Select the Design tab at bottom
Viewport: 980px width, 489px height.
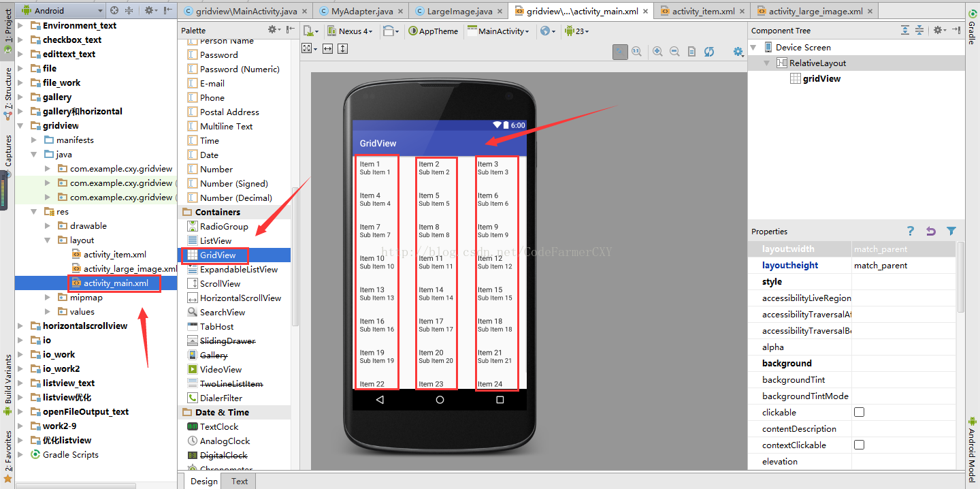(204, 481)
